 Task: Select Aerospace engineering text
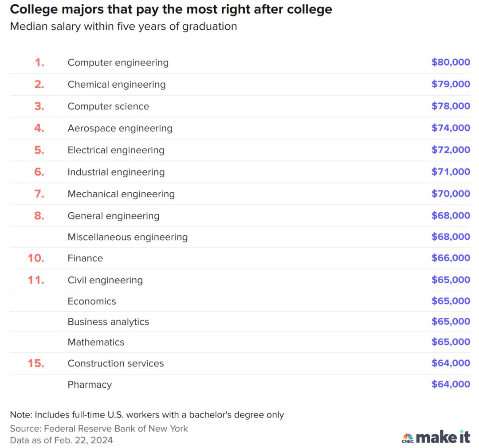[120, 129]
